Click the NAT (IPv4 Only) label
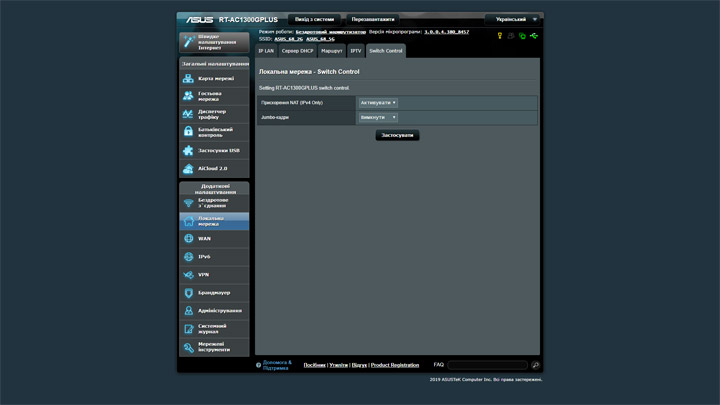 click(292, 103)
